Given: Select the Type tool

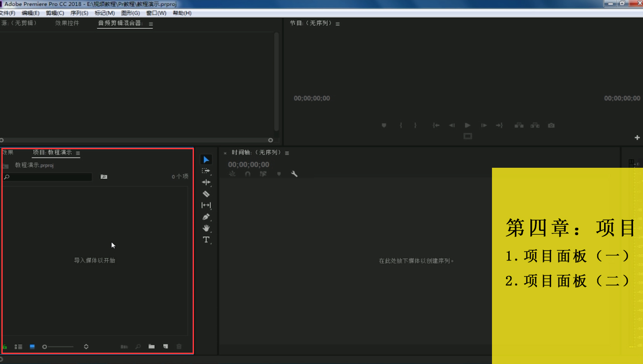Looking at the screenshot, I should pyautogui.click(x=206, y=240).
